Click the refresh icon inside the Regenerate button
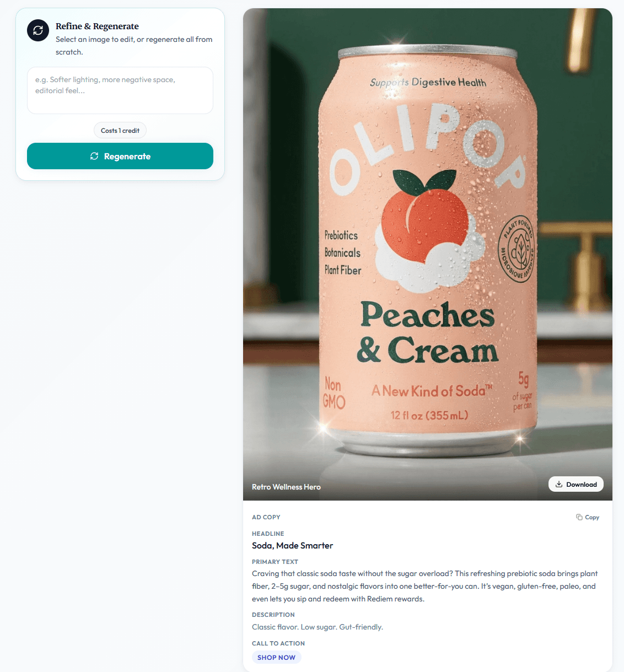The image size is (624, 672). (94, 156)
